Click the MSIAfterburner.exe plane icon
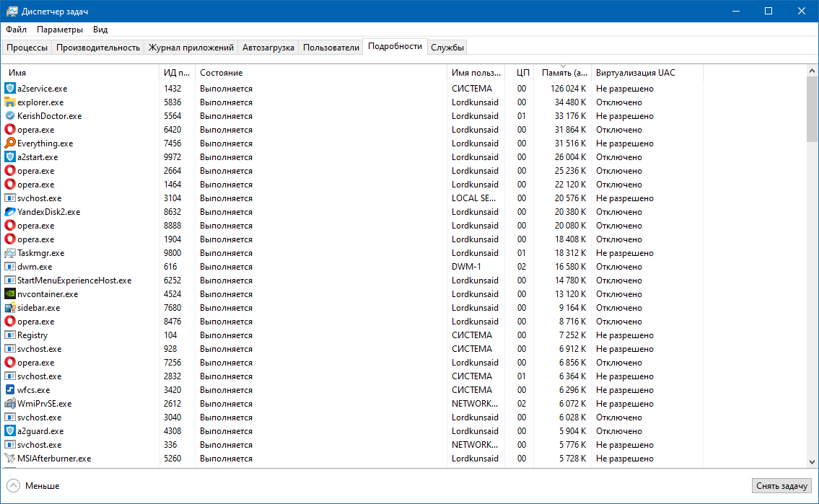Image resolution: width=819 pixels, height=504 pixels. click(x=10, y=459)
